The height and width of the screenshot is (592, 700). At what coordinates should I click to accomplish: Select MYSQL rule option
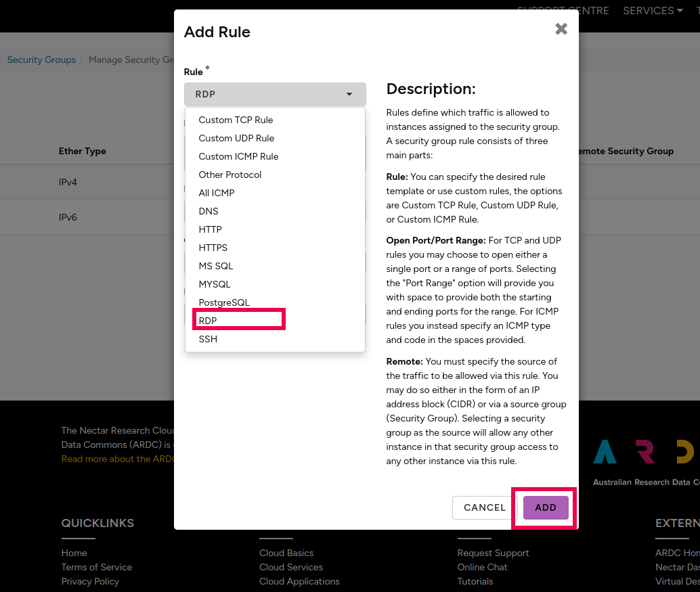tap(275, 285)
